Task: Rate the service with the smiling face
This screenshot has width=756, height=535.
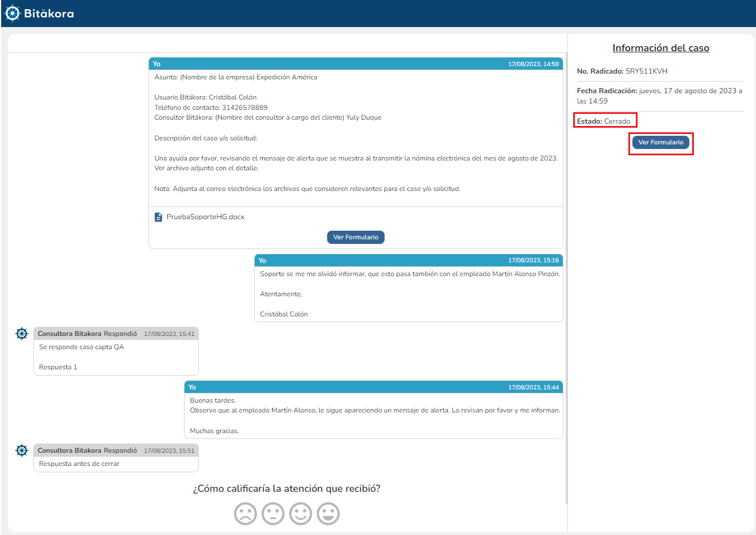Action: [301, 514]
